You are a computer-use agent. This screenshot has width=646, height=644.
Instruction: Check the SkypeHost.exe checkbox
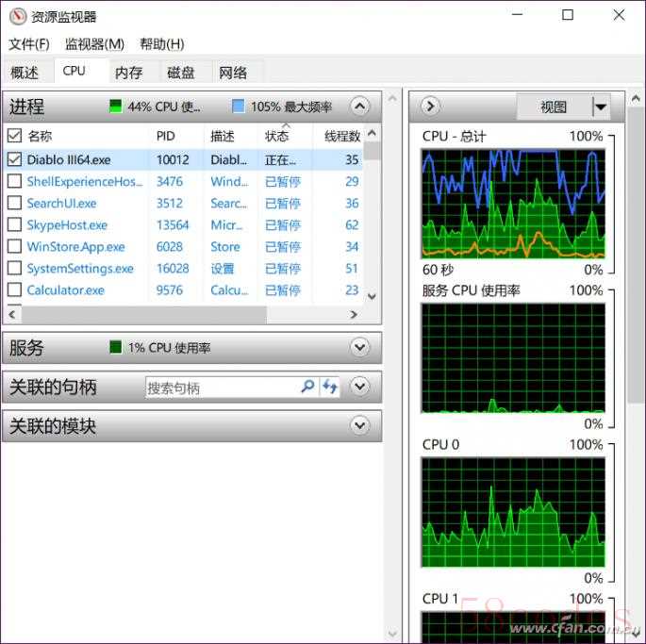14,224
